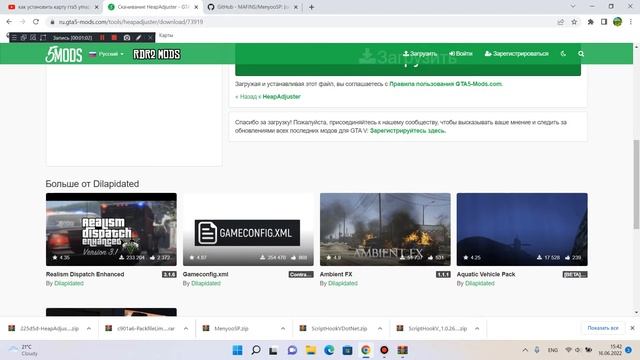640x360 pixels.
Task: Open the Chrome profile avatar
Action: (x=618, y=22)
